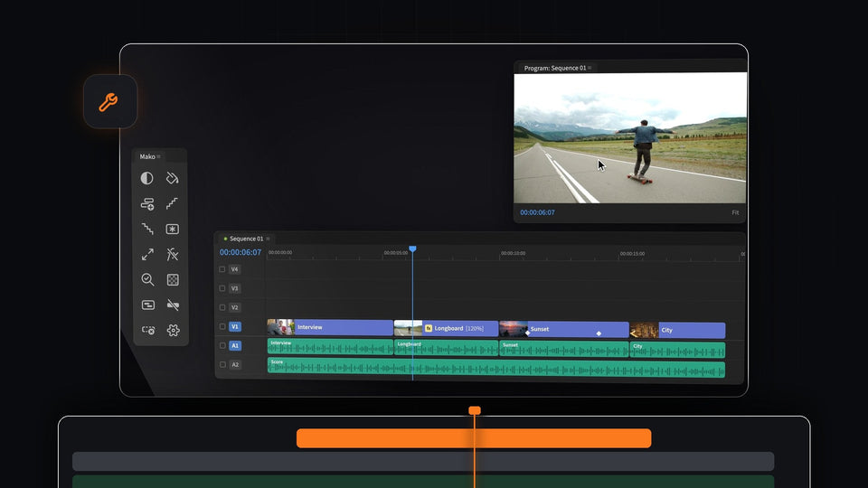
Task: Click the crossed-out clip icon
Action: tap(173, 305)
